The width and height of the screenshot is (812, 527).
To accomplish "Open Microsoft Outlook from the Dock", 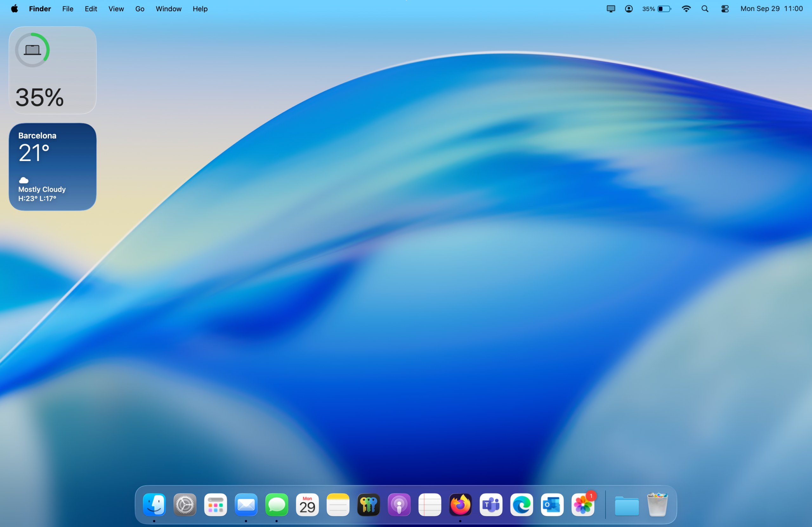I will click(x=552, y=505).
